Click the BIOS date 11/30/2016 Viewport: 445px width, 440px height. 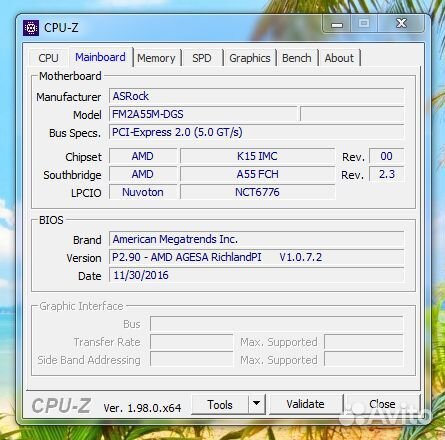click(x=256, y=275)
